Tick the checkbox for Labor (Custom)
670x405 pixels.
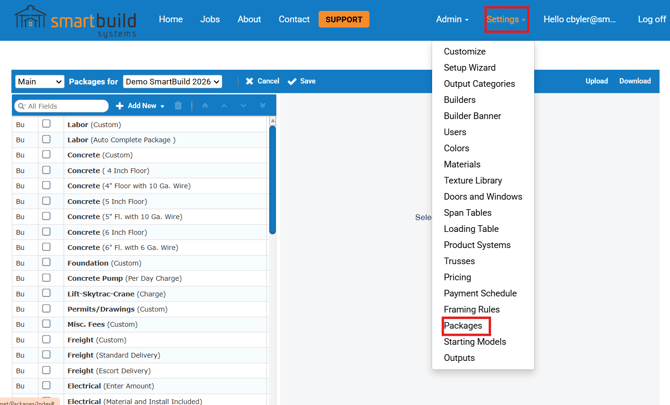coord(46,124)
